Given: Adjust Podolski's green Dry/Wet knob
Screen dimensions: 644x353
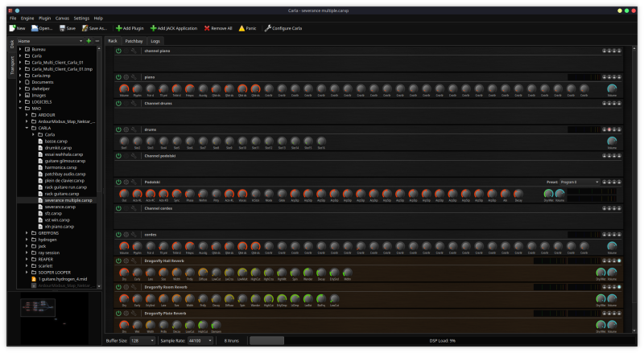Looking at the screenshot, I should coord(548,193).
